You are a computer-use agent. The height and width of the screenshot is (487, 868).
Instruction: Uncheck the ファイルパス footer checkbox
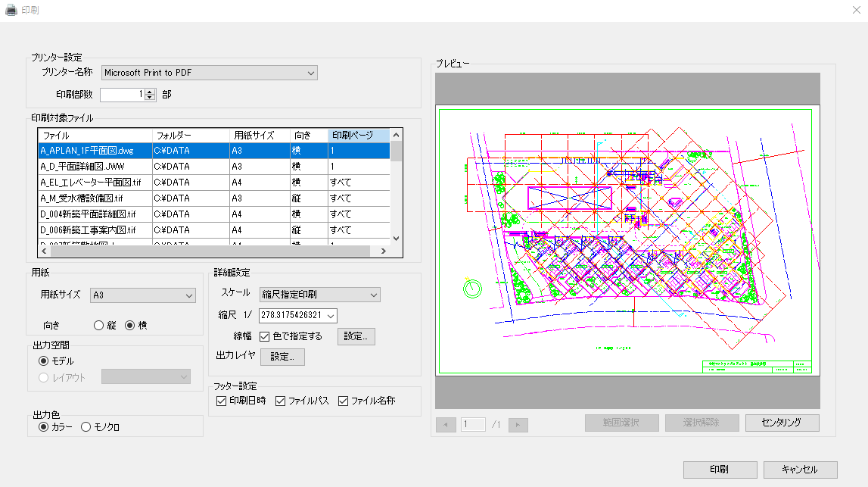point(281,401)
